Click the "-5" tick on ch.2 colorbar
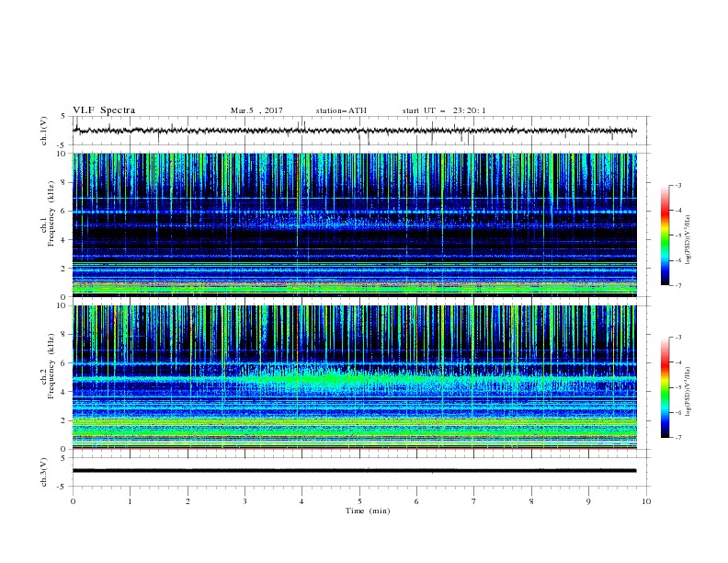The height and width of the screenshot is (563, 728). pos(677,387)
